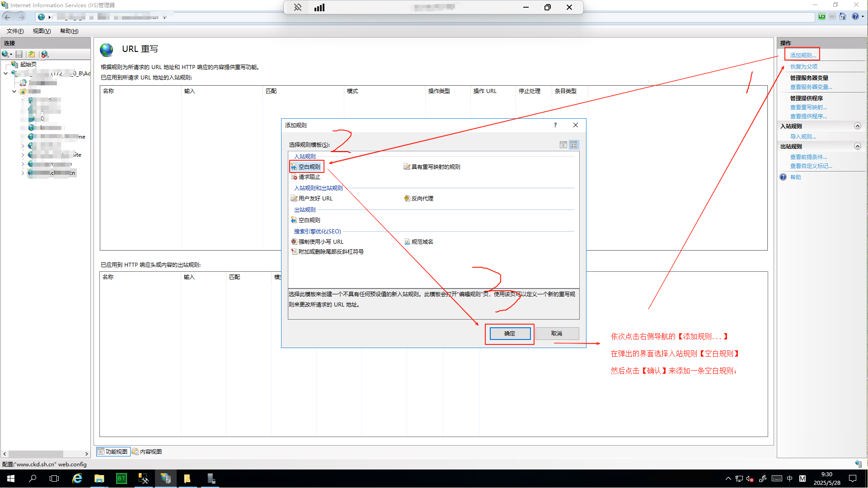868x488 pixels.
Task: Switch template list to details view
Action: [x=563, y=145]
